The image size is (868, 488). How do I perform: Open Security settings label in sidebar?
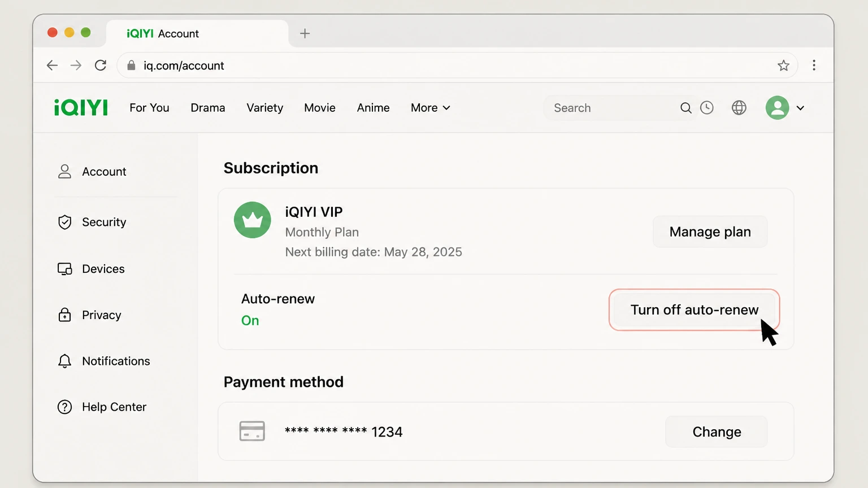104,222
